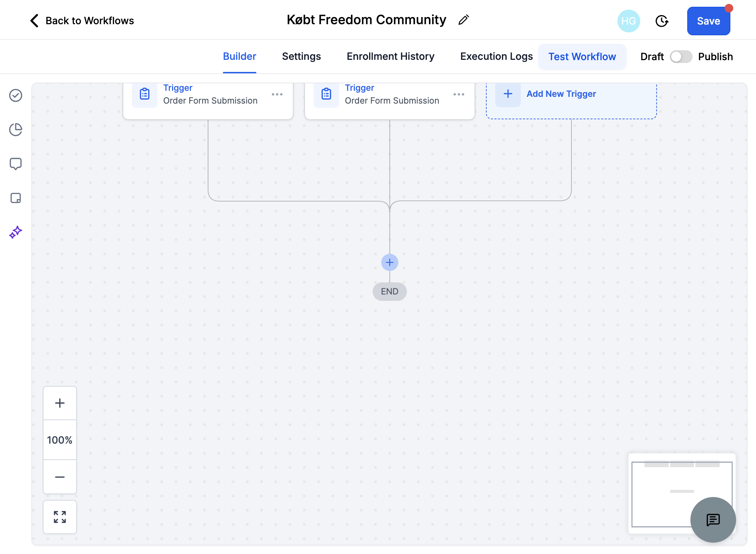
Task: Click the back arrow beside Back to Workflows
Action: (35, 21)
